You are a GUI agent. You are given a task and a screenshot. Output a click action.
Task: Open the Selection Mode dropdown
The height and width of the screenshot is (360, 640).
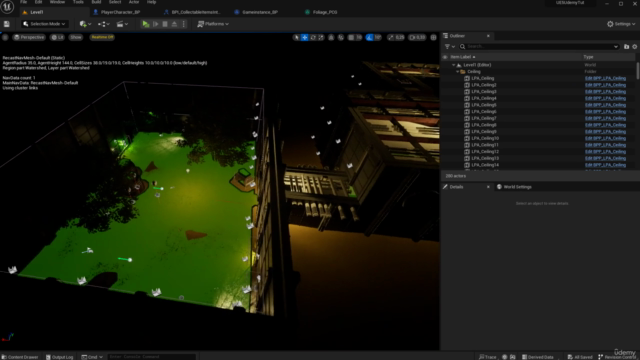44,24
